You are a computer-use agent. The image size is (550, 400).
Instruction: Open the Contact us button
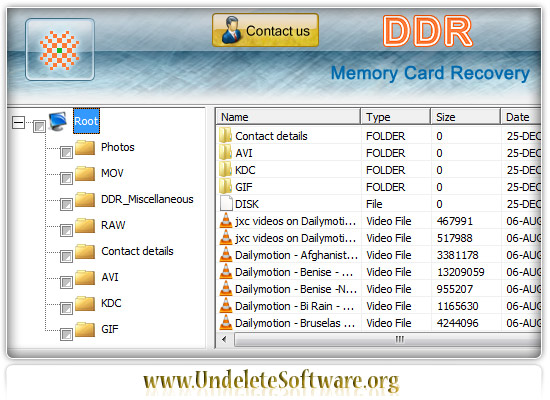coord(266,31)
